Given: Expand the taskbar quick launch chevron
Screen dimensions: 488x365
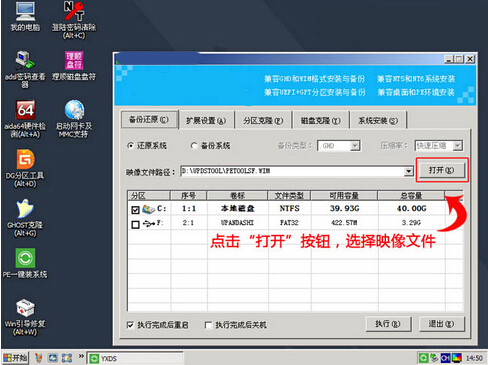Looking at the screenshot, I should click(81, 356).
